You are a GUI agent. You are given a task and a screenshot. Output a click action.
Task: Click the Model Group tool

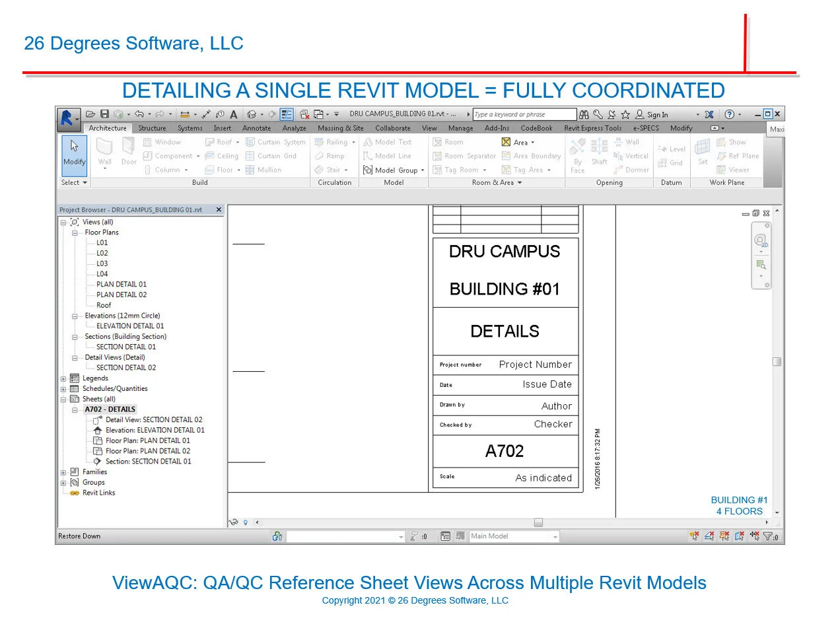click(x=390, y=170)
